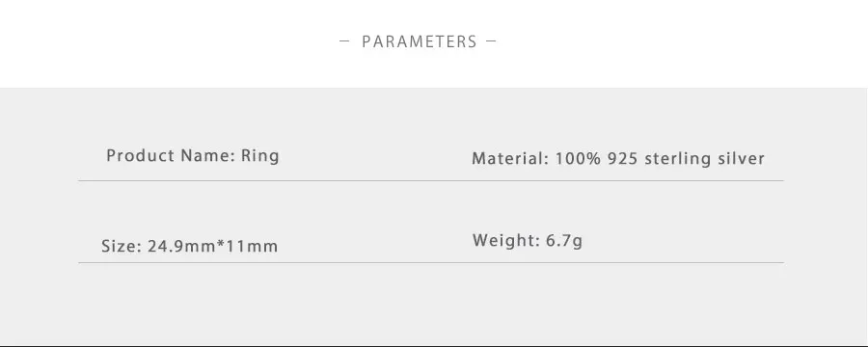Click the PARAMETERS heading text
This screenshot has width=868, height=347.
click(420, 42)
